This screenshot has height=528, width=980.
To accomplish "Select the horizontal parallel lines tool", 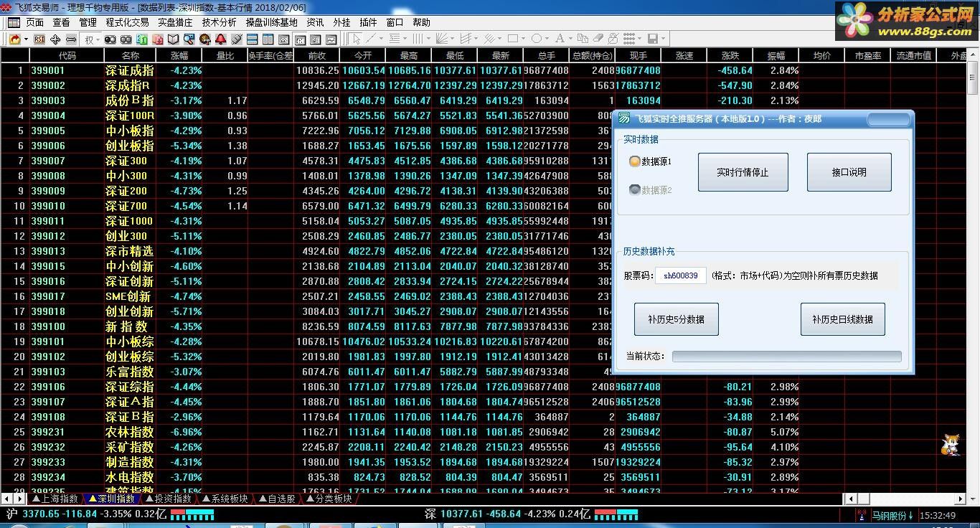I will pos(395,39).
